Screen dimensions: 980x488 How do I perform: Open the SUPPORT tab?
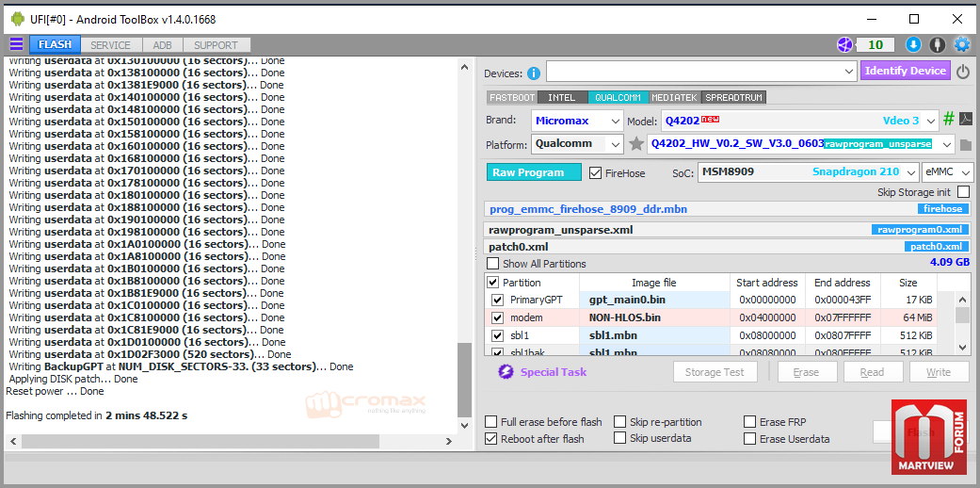point(216,45)
